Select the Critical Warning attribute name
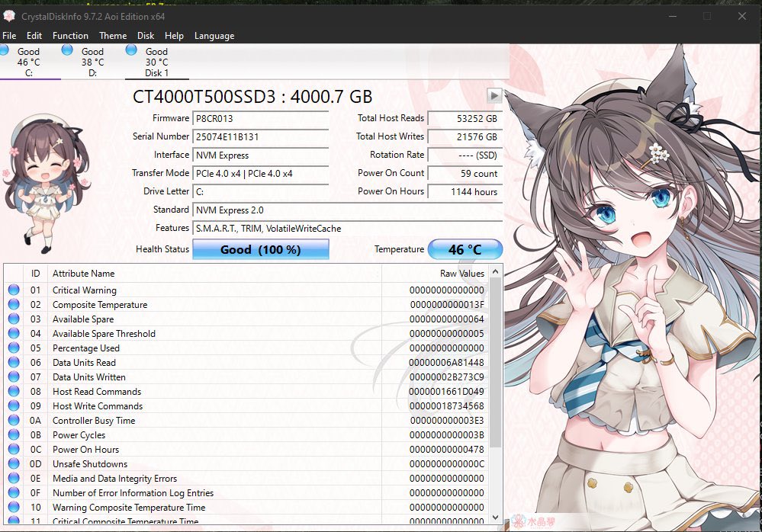The height and width of the screenshot is (532, 762). point(85,290)
